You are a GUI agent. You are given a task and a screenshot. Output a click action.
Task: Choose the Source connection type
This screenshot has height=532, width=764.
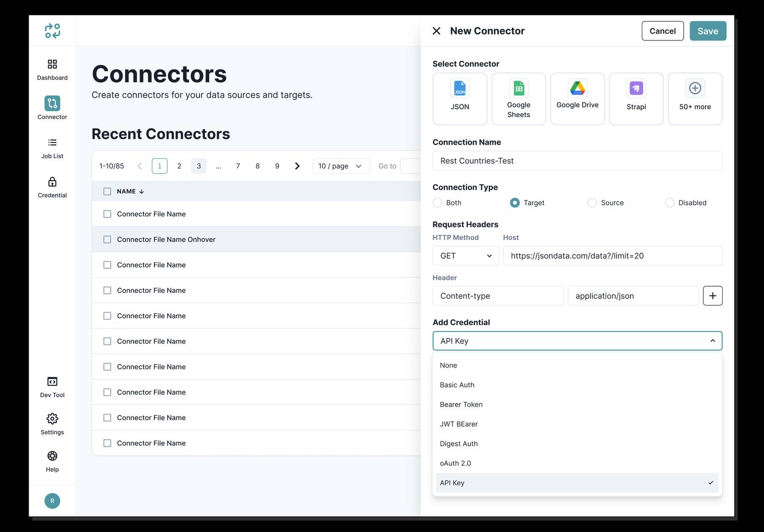(592, 203)
